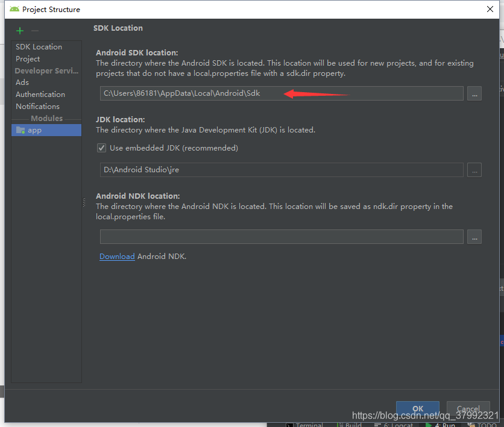The image size is (504, 427).
Task: Click the JDK location path field
Action: pos(282,170)
